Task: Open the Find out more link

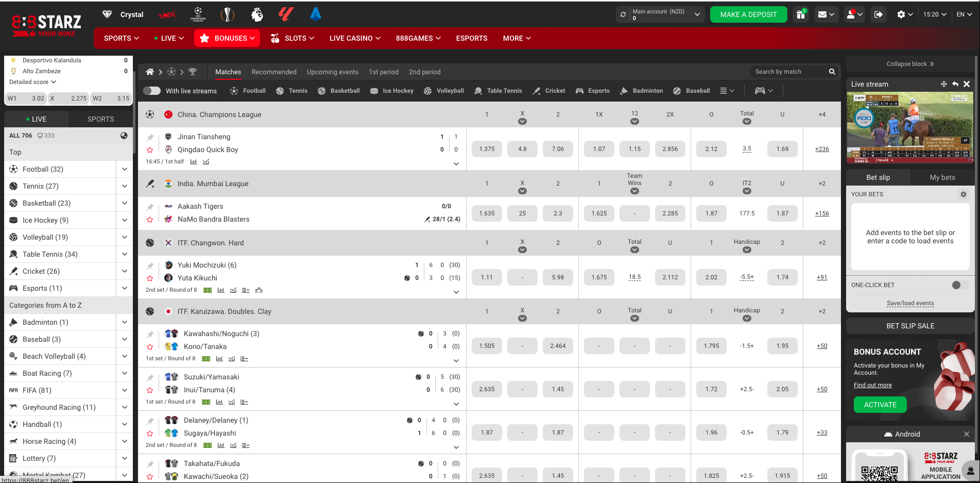Action: (x=872, y=385)
